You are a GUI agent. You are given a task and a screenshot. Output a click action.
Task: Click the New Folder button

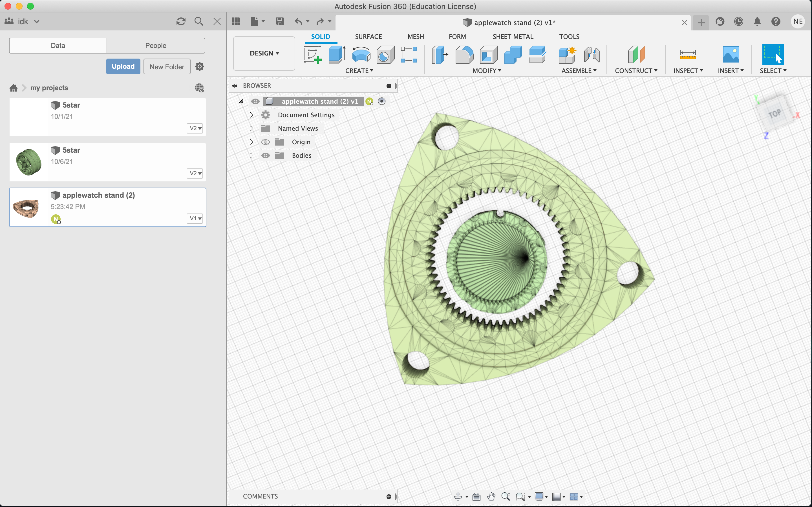point(166,66)
